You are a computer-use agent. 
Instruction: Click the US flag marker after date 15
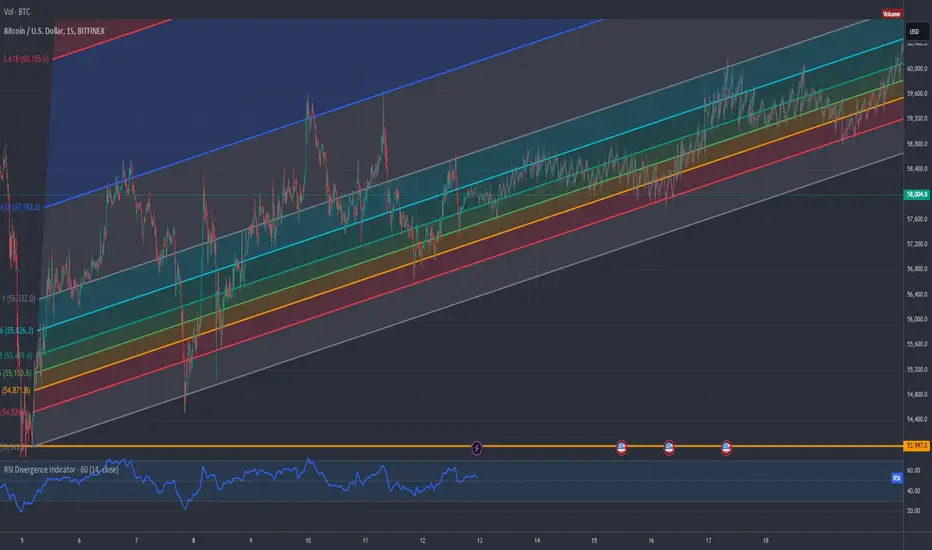[621, 448]
